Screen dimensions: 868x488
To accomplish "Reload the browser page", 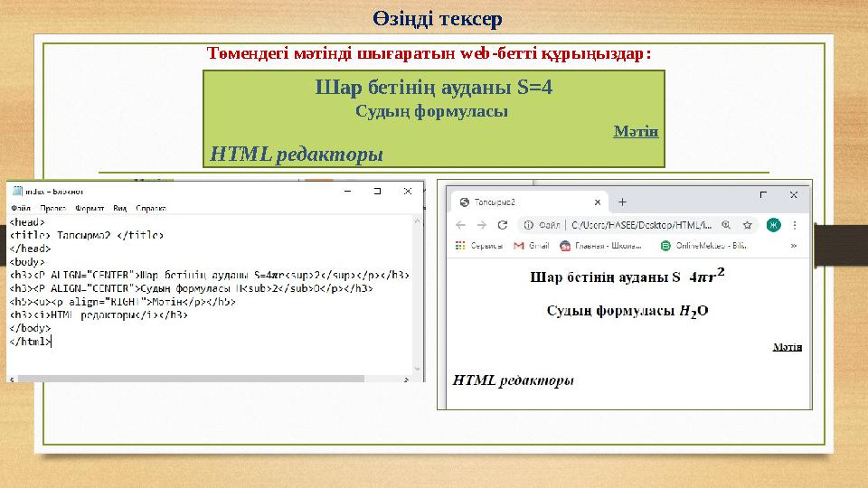I will pos(503,225).
